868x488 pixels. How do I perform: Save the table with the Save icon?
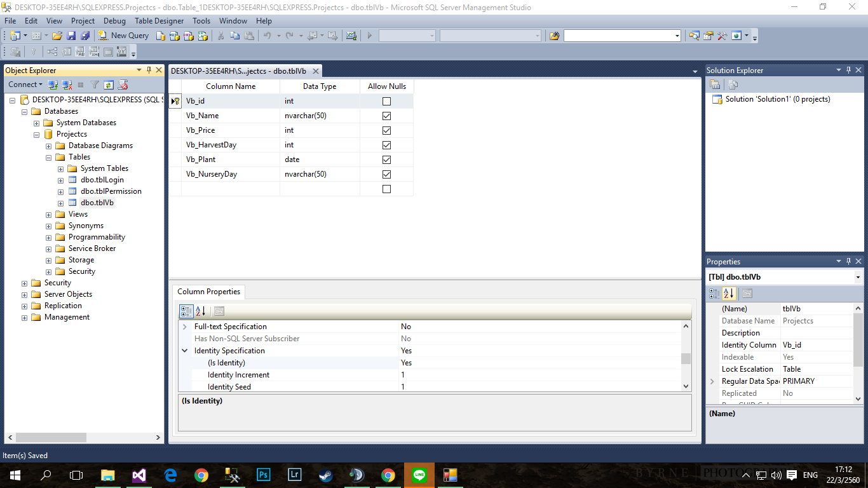pyautogui.click(x=71, y=36)
